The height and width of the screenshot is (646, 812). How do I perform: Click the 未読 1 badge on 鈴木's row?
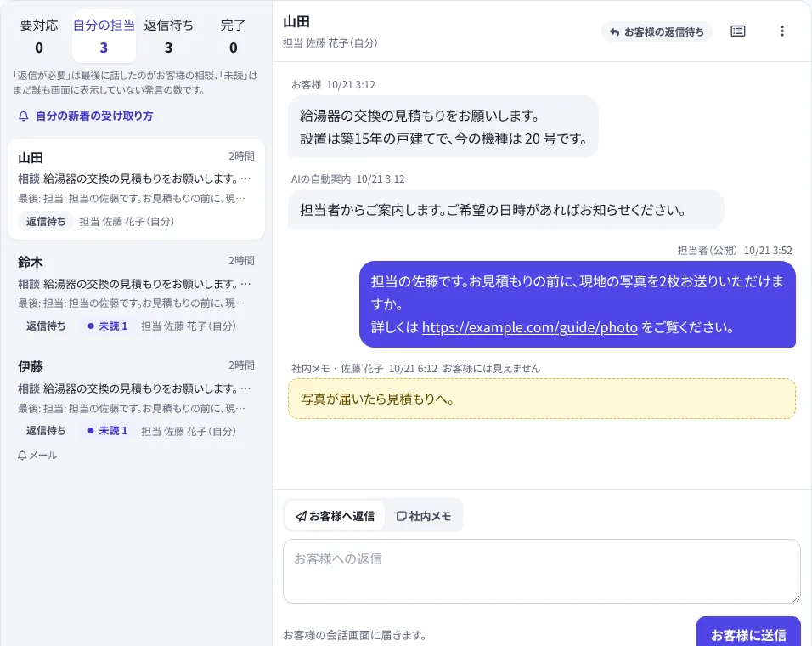(x=107, y=326)
